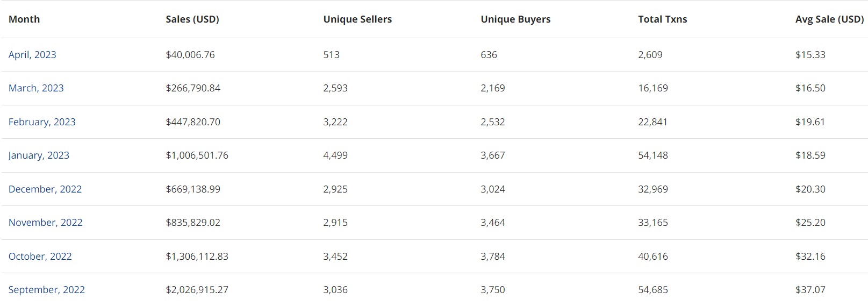Sort by the Total Txns column header

tap(663, 19)
